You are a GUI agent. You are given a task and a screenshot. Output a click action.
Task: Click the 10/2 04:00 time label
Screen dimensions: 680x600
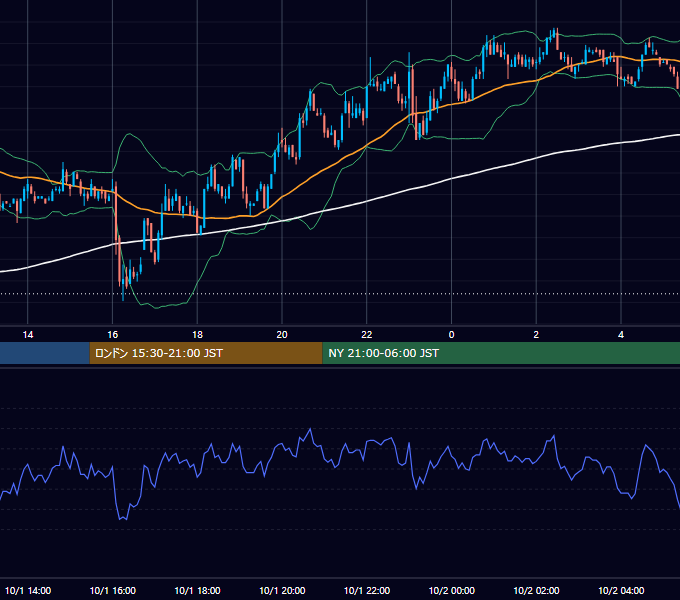(x=621, y=590)
